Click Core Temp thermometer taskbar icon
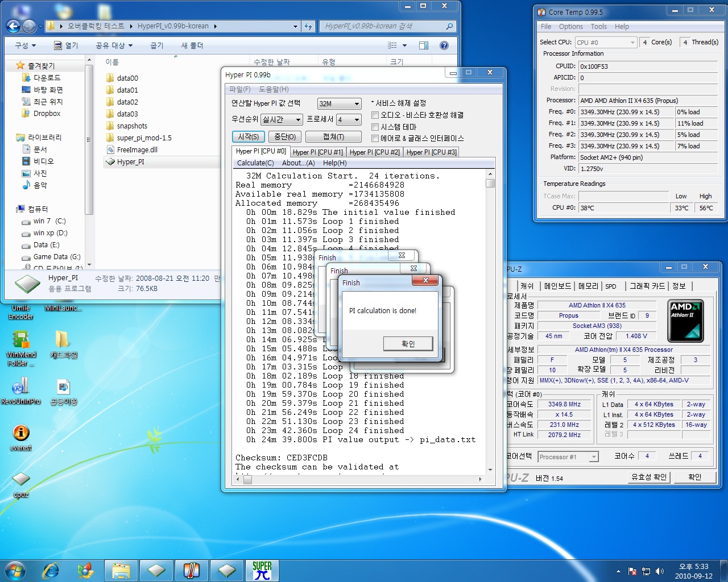 click(x=192, y=570)
